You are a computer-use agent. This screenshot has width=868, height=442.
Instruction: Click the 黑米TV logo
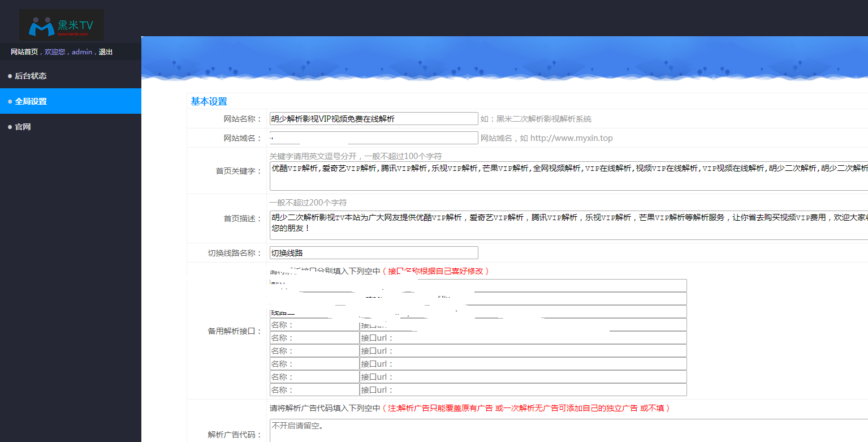coord(62,25)
